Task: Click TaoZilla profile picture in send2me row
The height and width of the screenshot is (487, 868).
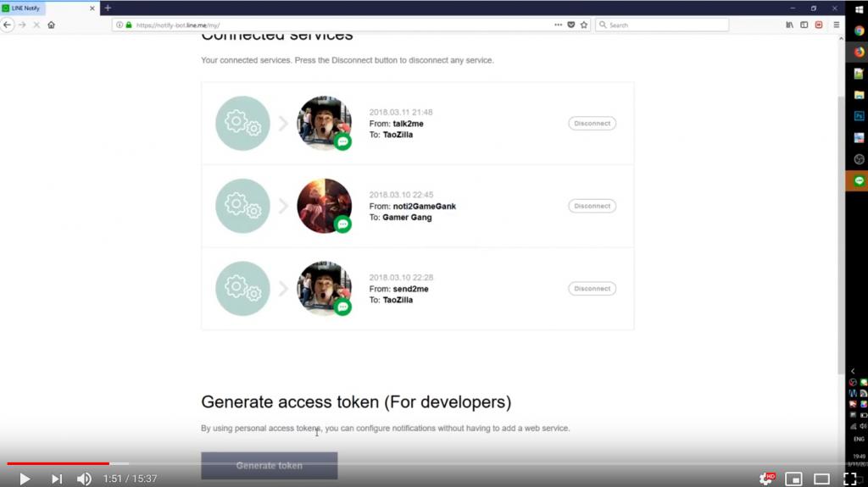Action: 325,288
